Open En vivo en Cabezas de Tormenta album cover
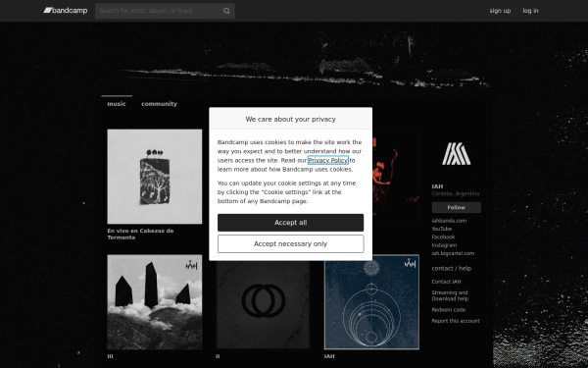Viewport: 588px width, 368px height. 155,177
